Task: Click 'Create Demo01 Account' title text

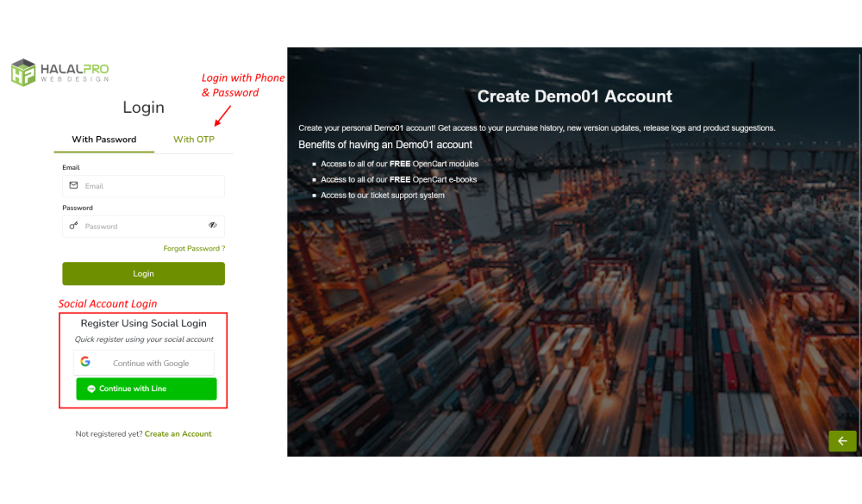Action: click(x=574, y=96)
